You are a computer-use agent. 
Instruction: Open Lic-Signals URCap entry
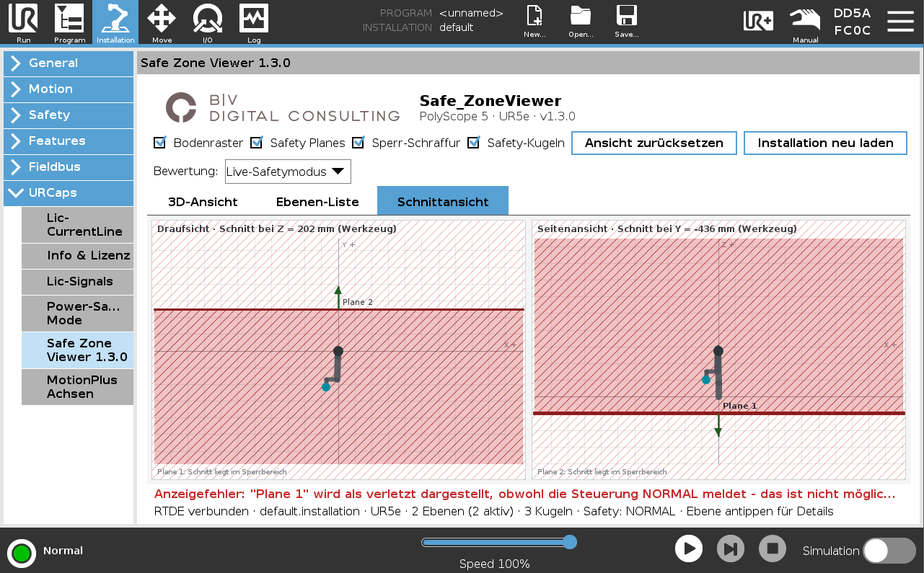77,282
